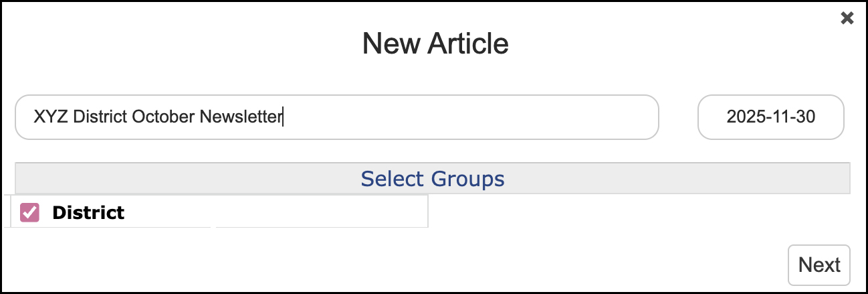Image resolution: width=868 pixels, height=294 pixels.
Task: Change the article date 2025-11-30
Action: 770,117
